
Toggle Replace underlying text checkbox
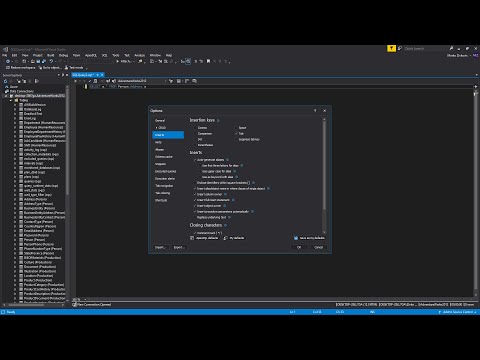click(195, 217)
